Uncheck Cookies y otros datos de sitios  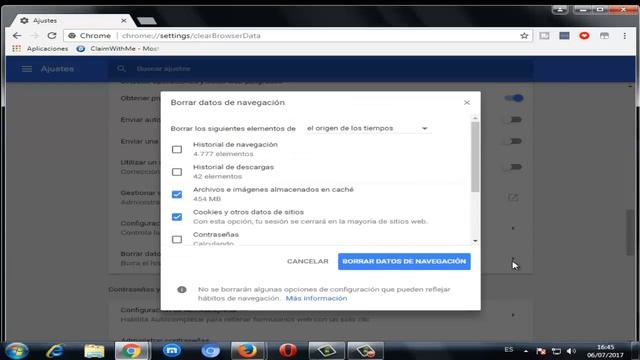177,217
